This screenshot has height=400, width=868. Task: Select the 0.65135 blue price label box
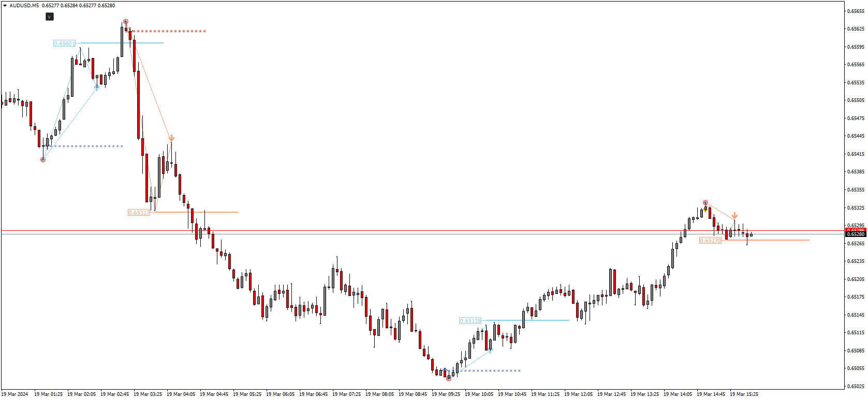470,321
